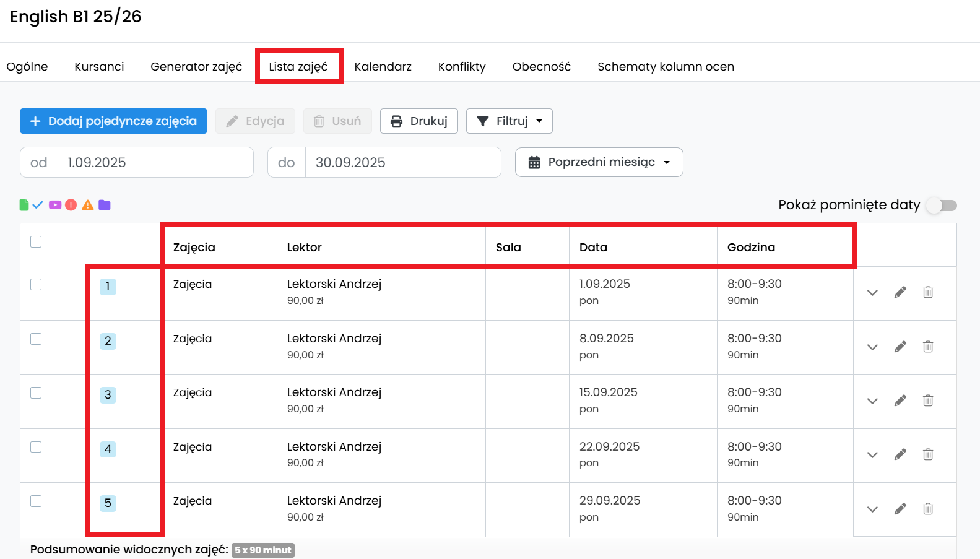Image resolution: width=980 pixels, height=559 pixels.
Task: Tick the checkbox for class number 3
Action: (36, 392)
